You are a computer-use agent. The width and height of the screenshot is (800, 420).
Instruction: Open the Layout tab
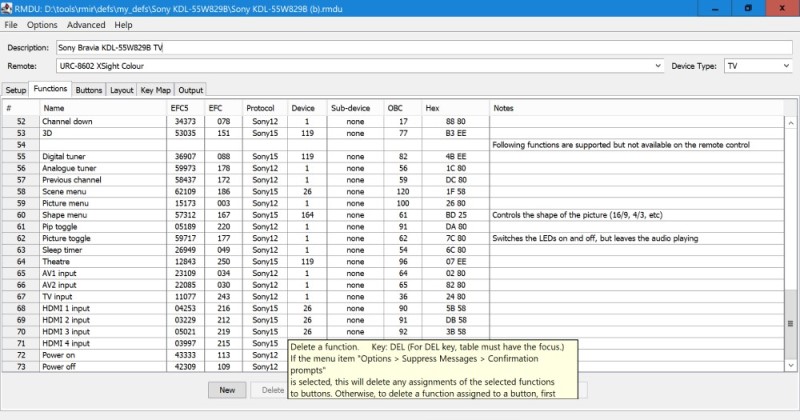[121, 90]
